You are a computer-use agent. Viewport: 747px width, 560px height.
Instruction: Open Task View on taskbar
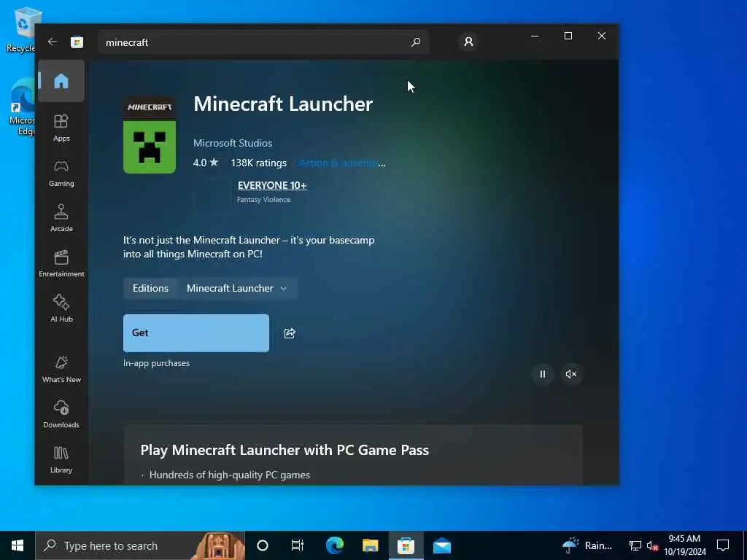click(298, 545)
